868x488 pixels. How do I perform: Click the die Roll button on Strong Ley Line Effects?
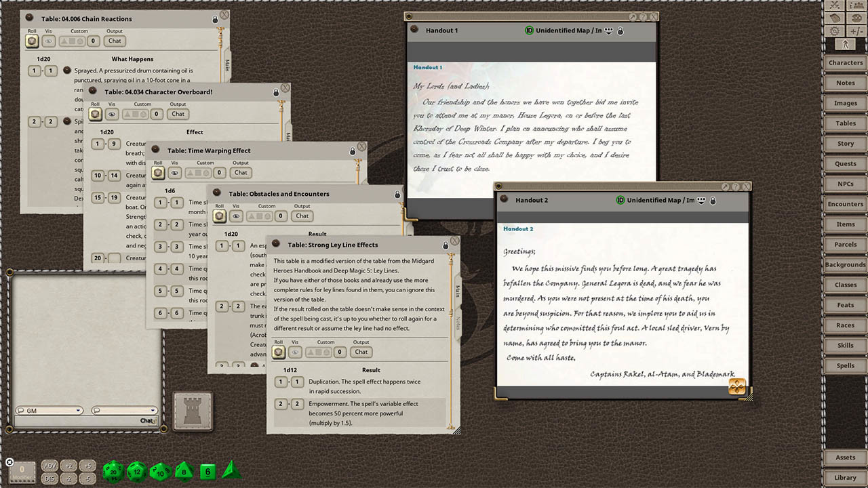[x=278, y=352]
